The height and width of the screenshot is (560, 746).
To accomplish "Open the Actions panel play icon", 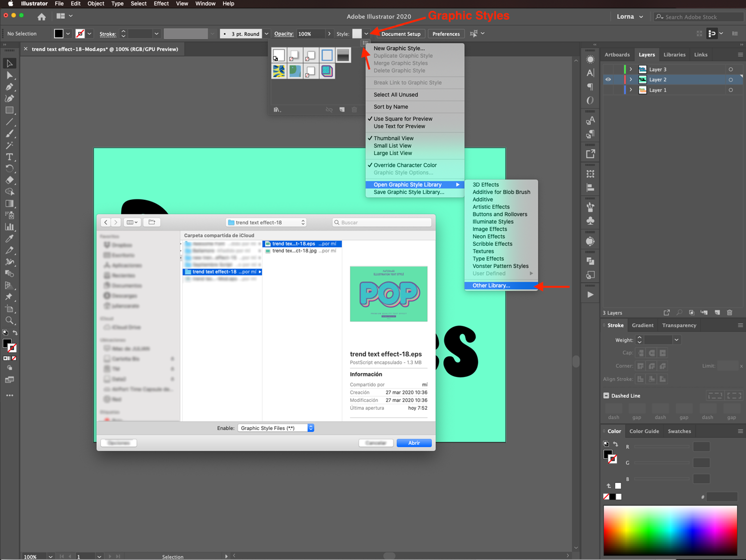I will click(x=590, y=294).
